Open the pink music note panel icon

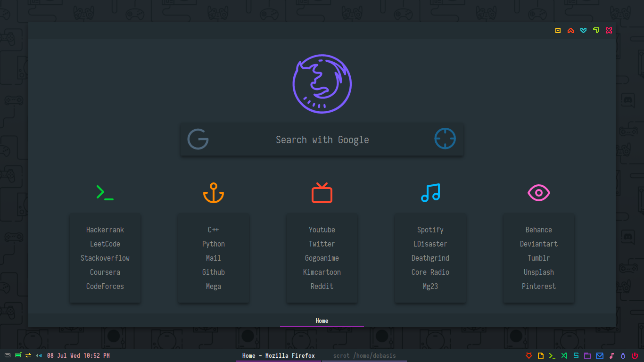[x=611, y=355]
